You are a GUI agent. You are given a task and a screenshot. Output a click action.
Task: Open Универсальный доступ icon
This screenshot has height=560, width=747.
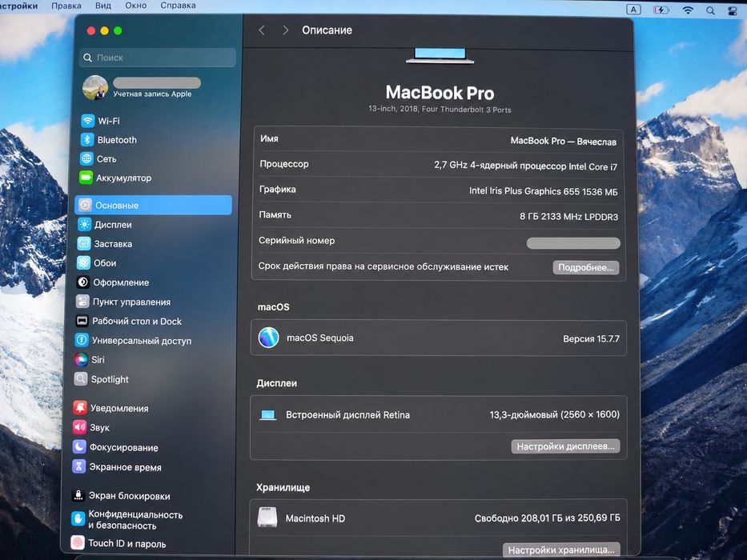(82, 340)
